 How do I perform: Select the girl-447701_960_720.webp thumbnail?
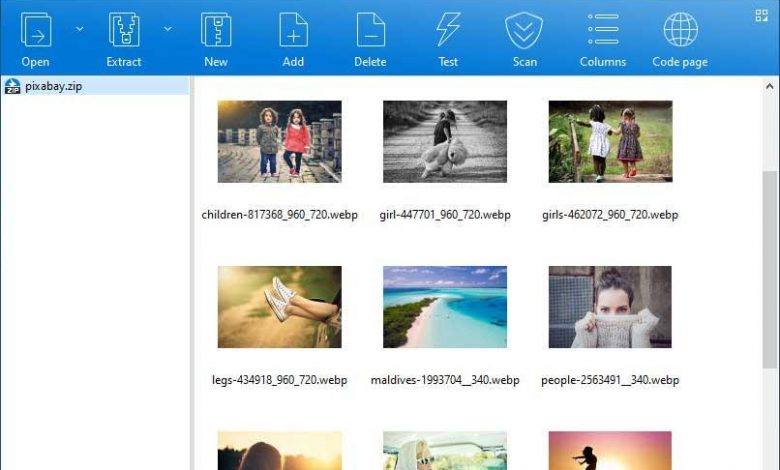point(445,142)
